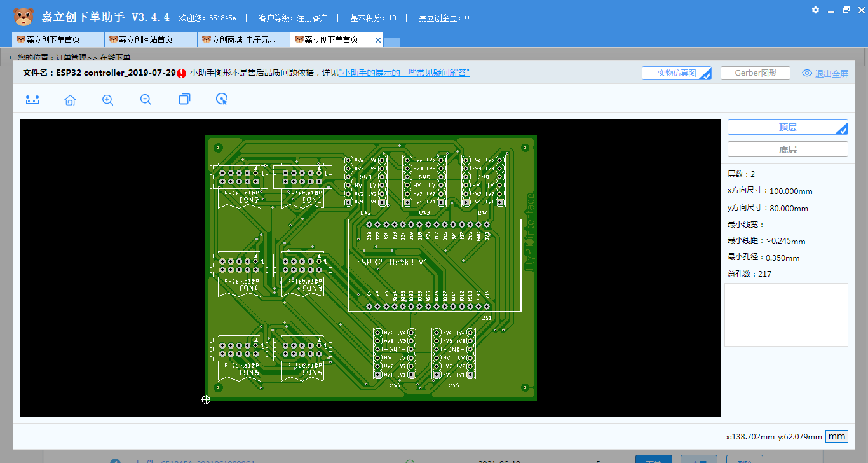The image size is (868, 463).
Task: Switch to Gerber图形 view mode
Action: (x=755, y=73)
